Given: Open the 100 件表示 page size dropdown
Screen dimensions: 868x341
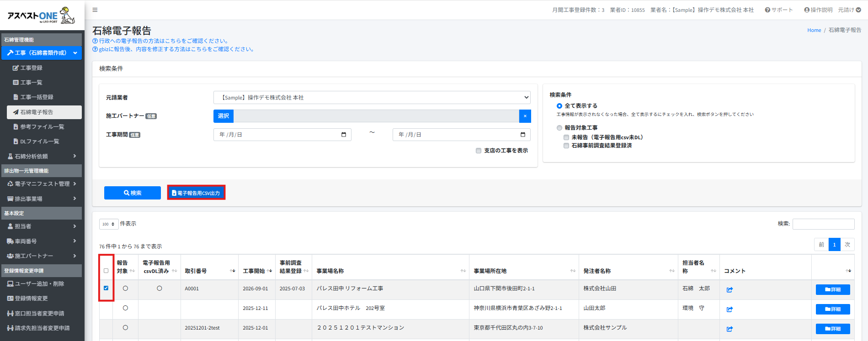Looking at the screenshot, I should (108, 224).
